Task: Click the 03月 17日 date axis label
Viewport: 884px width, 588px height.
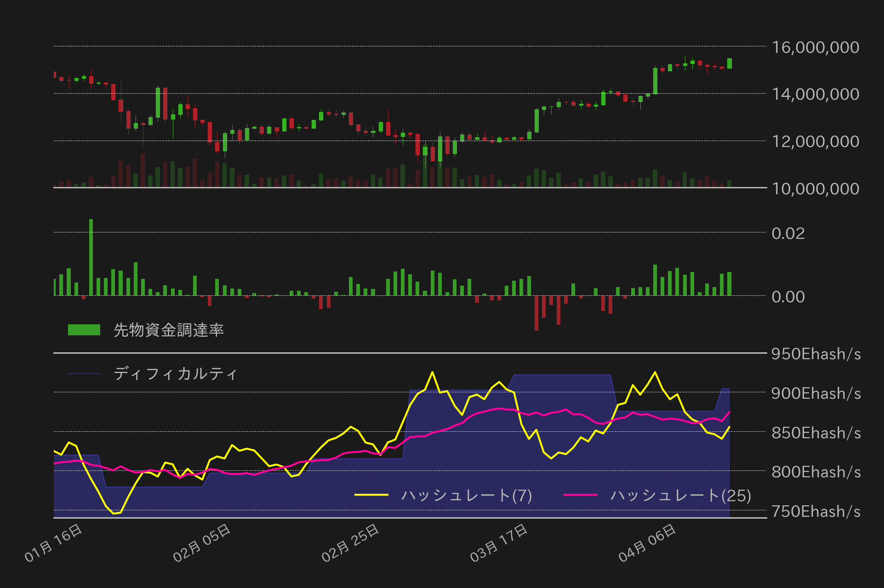Action: [x=499, y=543]
